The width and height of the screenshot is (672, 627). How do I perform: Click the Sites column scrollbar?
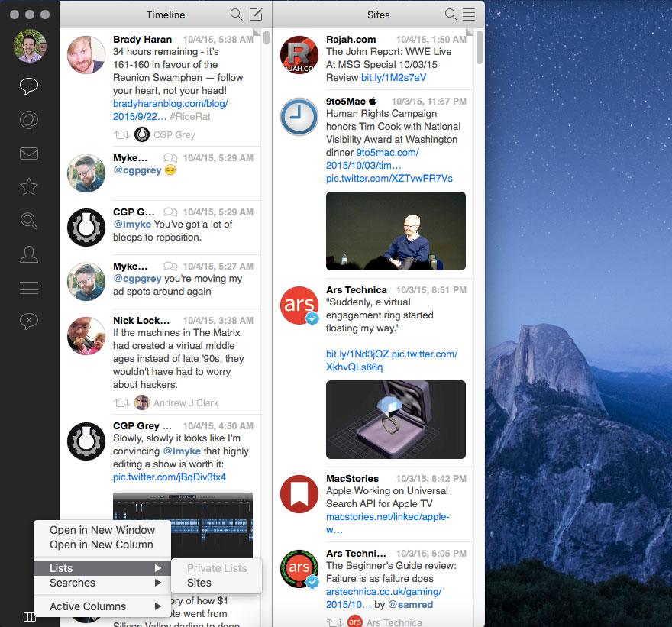click(479, 47)
